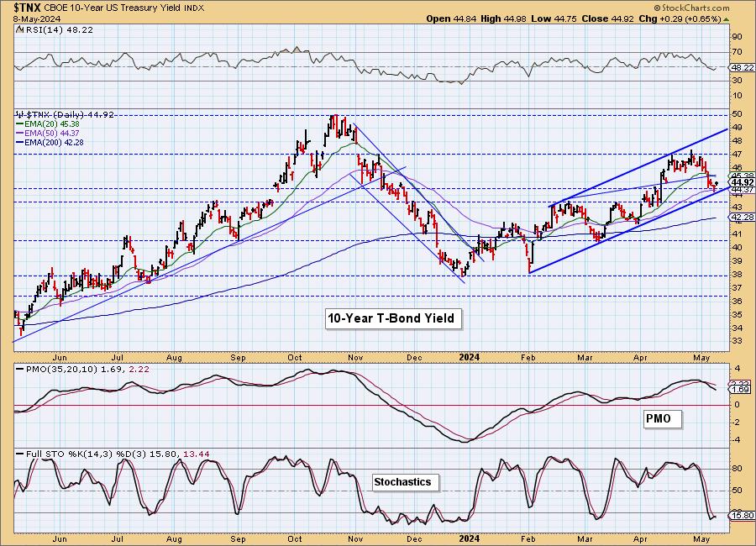Click the 44.92 current price tag

(x=742, y=182)
